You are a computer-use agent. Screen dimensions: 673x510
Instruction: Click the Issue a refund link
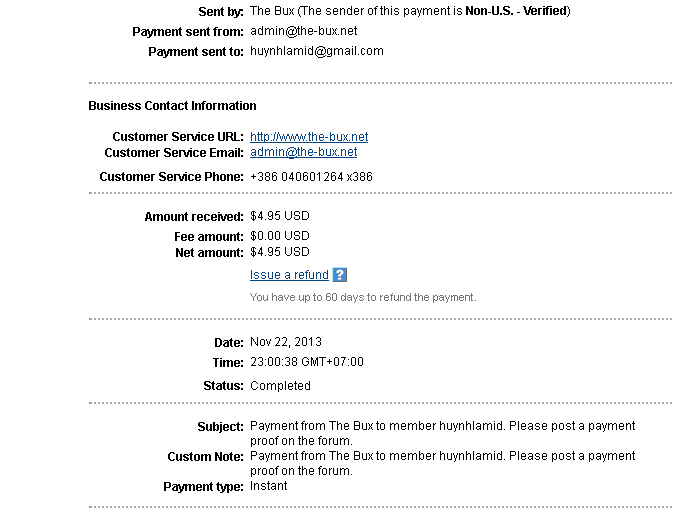point(289,275)
